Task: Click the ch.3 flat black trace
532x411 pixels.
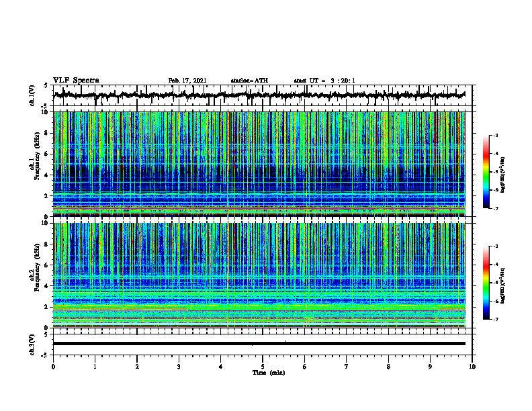Action: (x=259, y=344)
